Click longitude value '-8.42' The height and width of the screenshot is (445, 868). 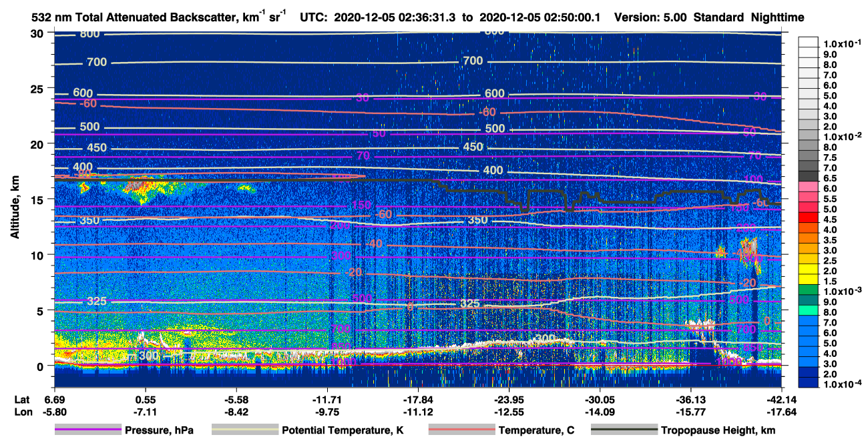236,412
